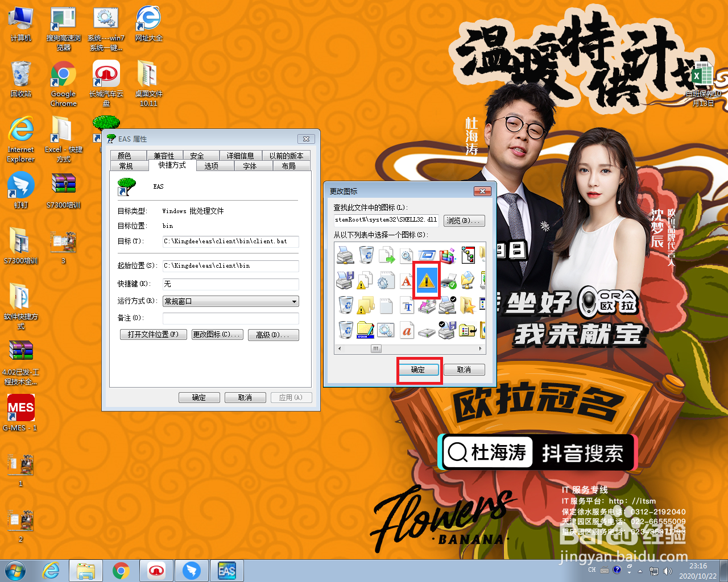Expand the 运行方式 dropdown
The width and height of the screenshot is (728, 582).
[294, 301]
